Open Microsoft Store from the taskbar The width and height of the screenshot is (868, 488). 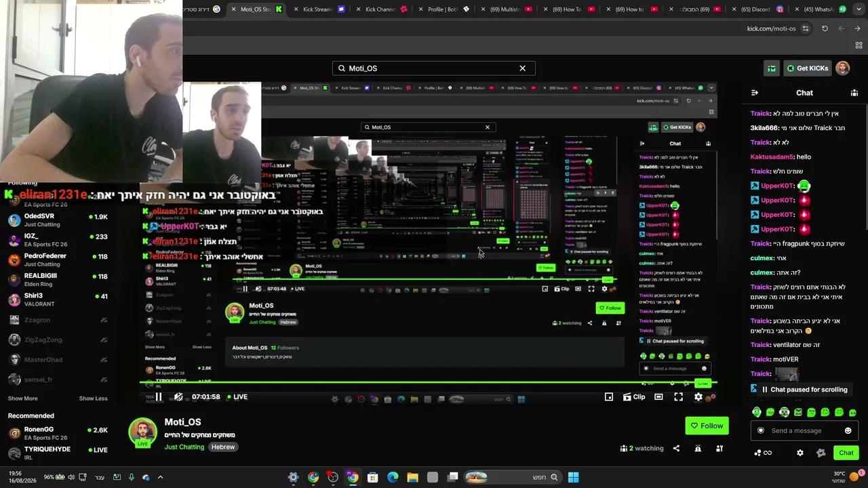[372, 477]
